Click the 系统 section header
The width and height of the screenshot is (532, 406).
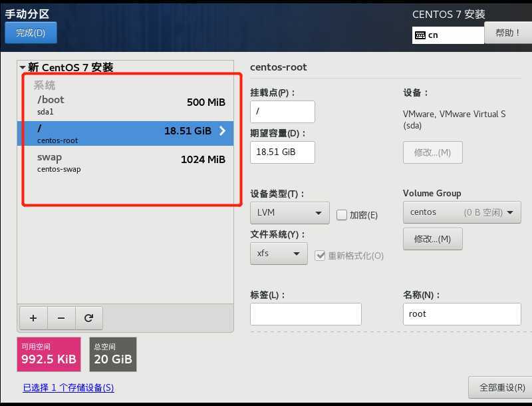(x=44, y=85)
